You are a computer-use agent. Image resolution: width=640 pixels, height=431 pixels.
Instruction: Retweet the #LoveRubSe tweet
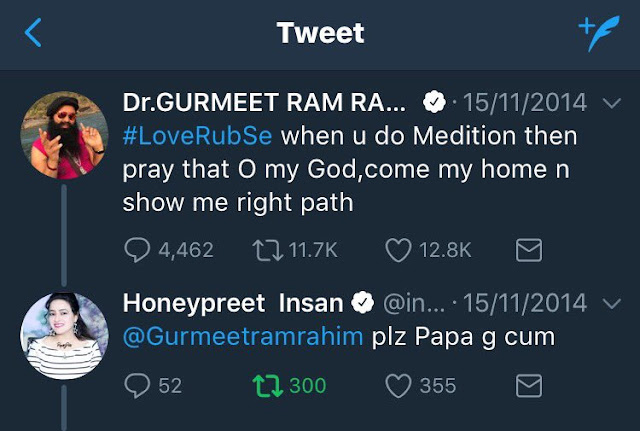(263, 250)
